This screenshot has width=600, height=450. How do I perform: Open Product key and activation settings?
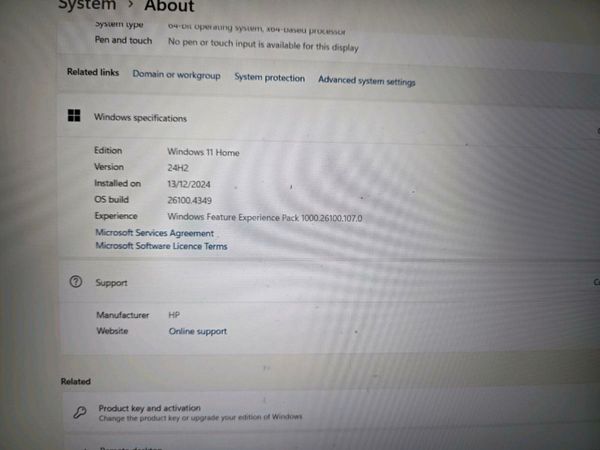(329, 412)
